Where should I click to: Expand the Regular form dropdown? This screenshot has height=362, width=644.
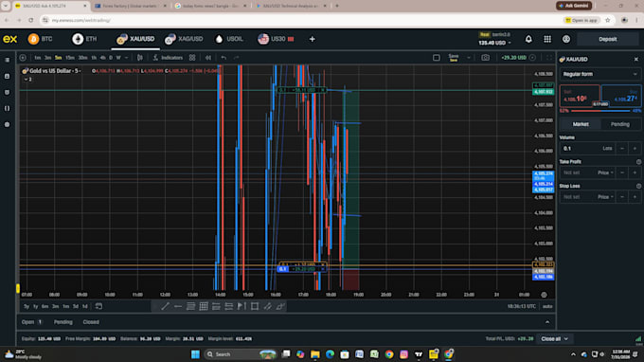[x=599, y=74]
